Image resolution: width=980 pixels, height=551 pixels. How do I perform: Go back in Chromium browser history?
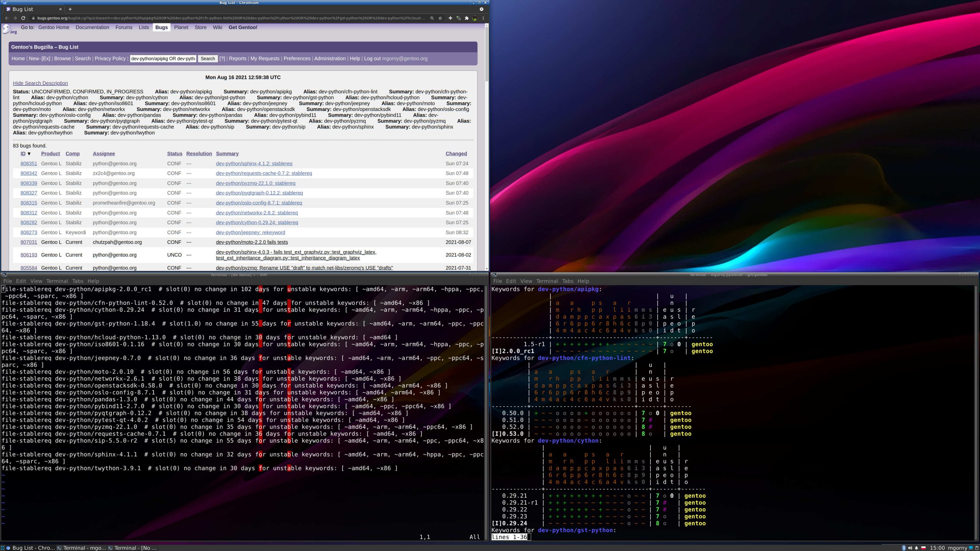coord(7,18)
